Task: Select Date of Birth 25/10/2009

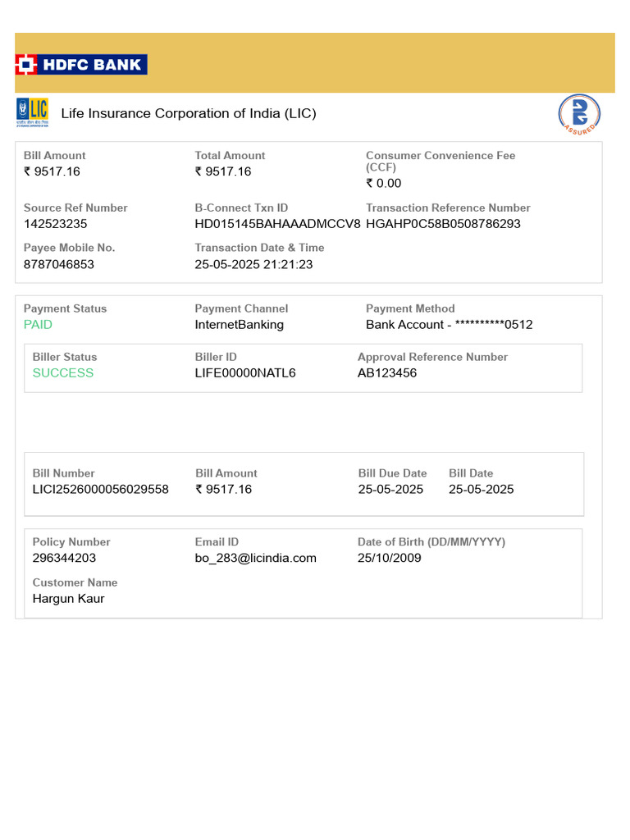Action: (x=390, y=558)
